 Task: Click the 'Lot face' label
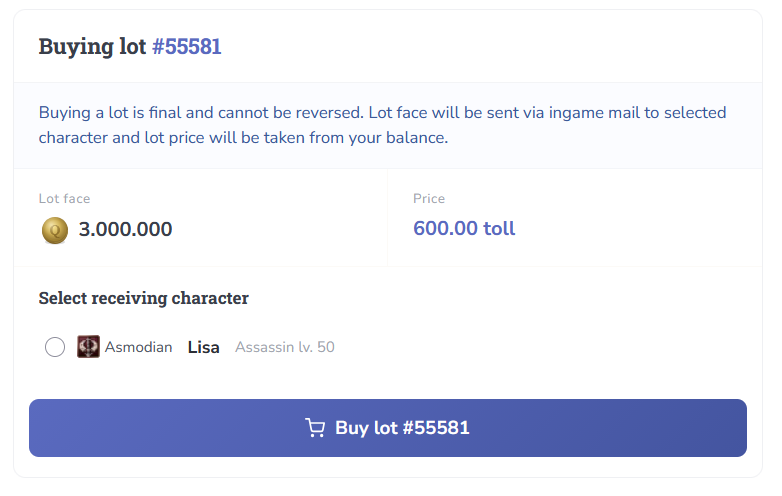click(64, 199)
